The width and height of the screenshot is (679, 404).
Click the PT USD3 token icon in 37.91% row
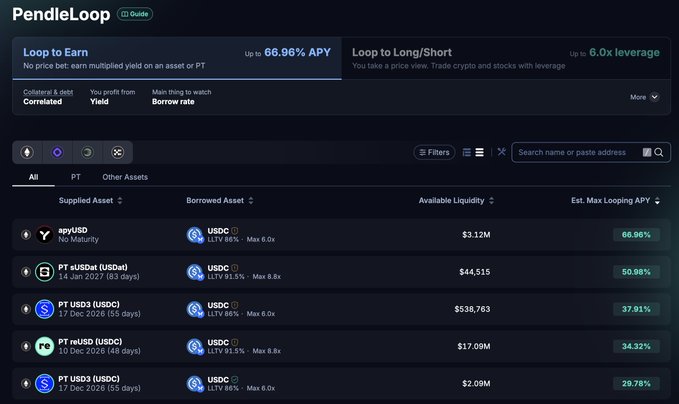click(x=44, y=309)
